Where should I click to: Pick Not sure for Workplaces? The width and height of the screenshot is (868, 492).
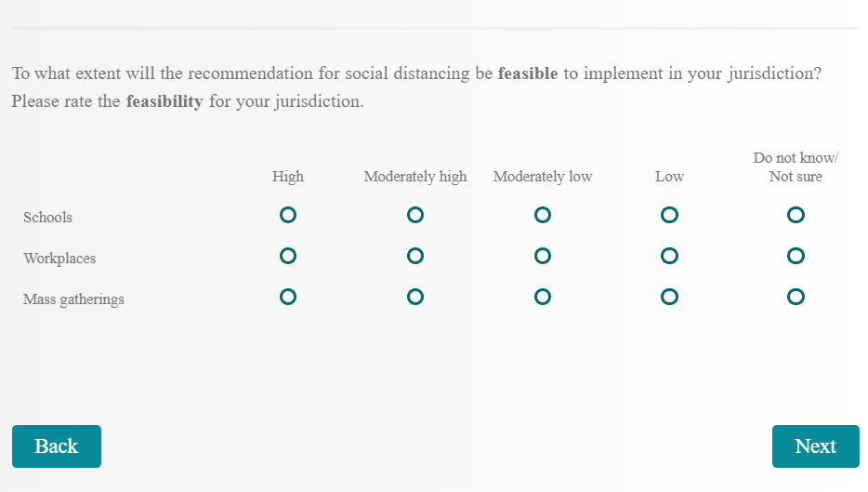[796, 256]
